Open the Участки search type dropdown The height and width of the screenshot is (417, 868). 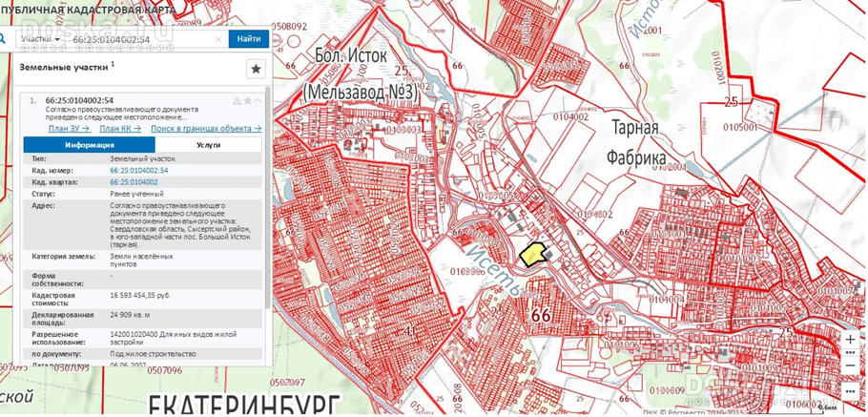pyautogui.click(x=42, y=39)
